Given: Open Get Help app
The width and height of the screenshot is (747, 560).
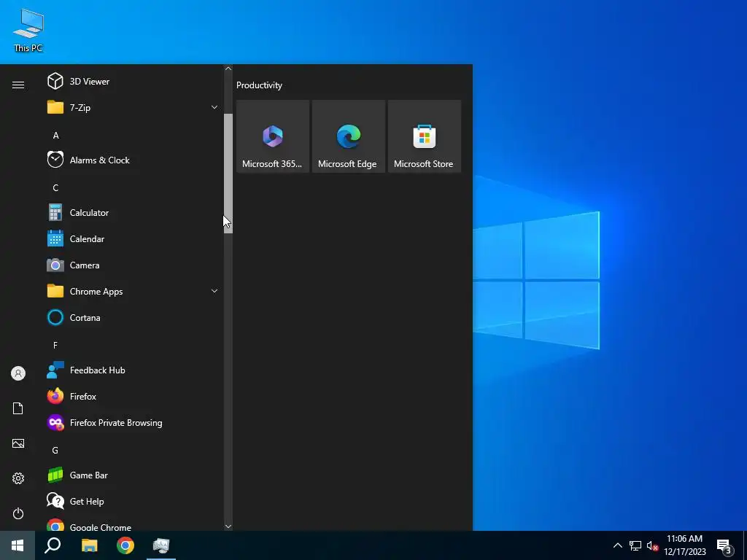Looking at the screenshot, I should click(x=133, y=502).
